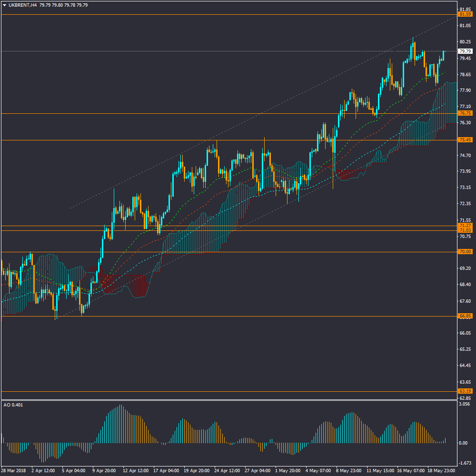Click the 75.45 orange level label
This screenshot has width=476, height=476.
pos(465,140)
